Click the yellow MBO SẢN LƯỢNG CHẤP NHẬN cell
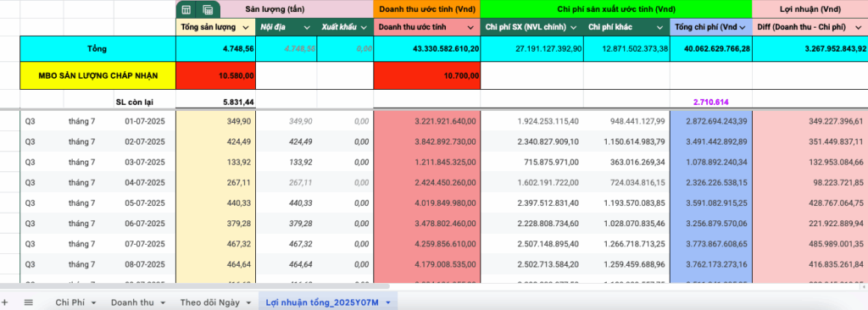The width and height of the screenshot is (868, 310). 98,75
